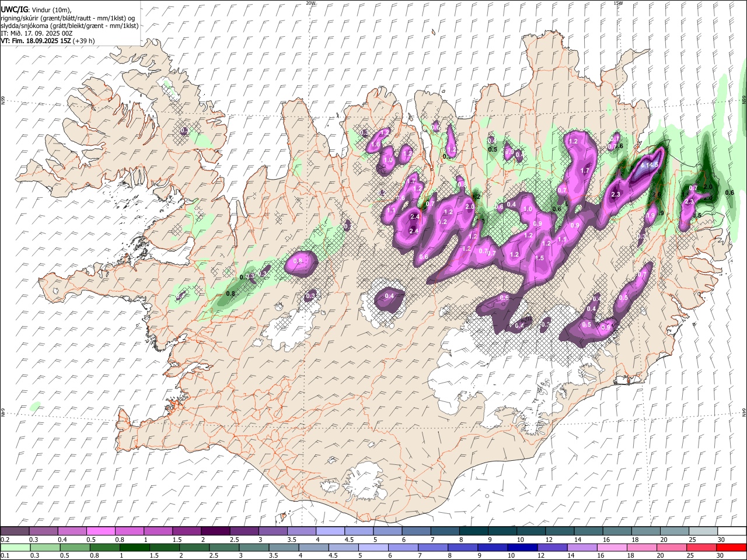Screen dimensions: 747x560
Task: Select the 'IT: Mið. 17. 09. 2025 00Z' line
Action: [37, 33]
